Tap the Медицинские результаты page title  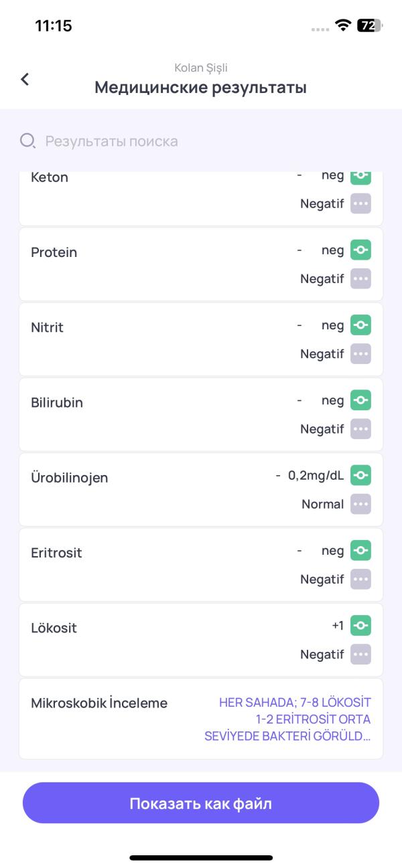pos(200,88)
